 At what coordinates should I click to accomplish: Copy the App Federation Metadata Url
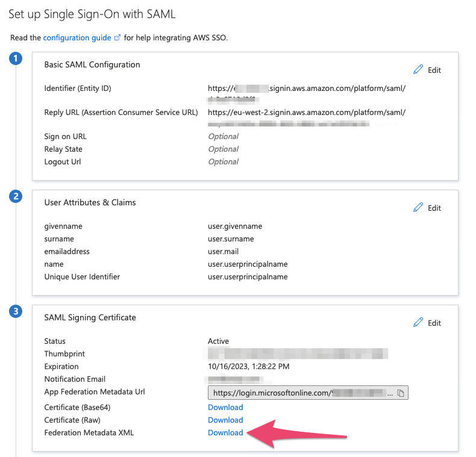[402, 393]
